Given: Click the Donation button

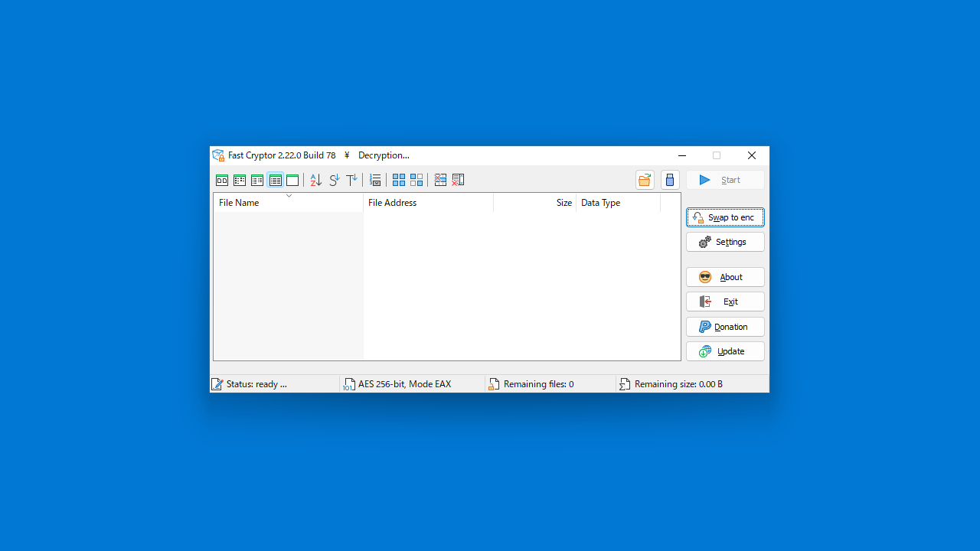Looking at the screenshot, I should pos(725,327).
